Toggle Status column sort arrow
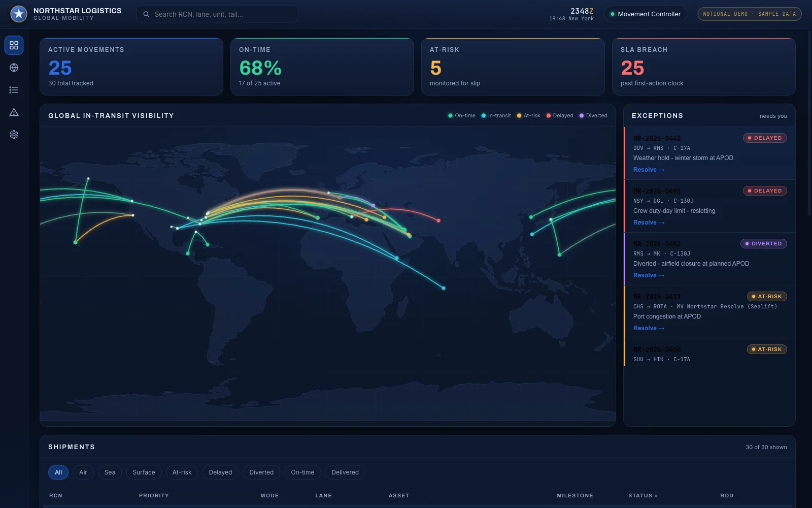812x508 pixels. [x=656, y=496]
